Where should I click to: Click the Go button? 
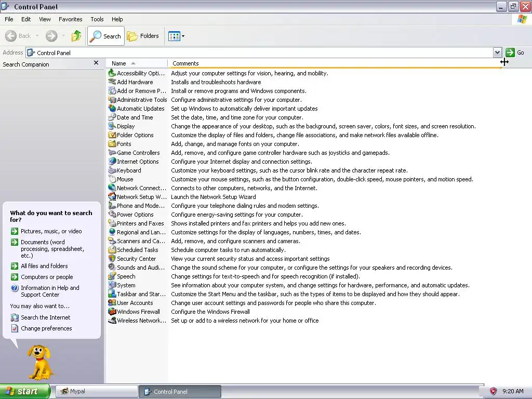tap(515, 52)
